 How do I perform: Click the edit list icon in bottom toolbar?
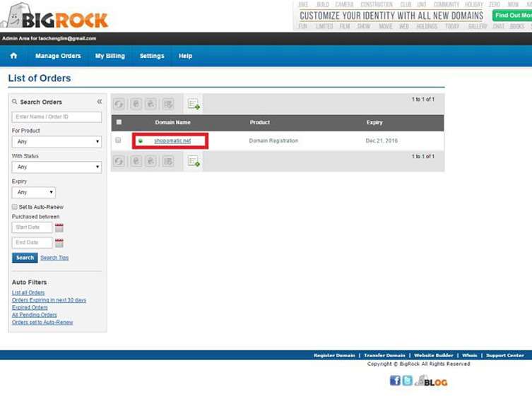(168, 161)
